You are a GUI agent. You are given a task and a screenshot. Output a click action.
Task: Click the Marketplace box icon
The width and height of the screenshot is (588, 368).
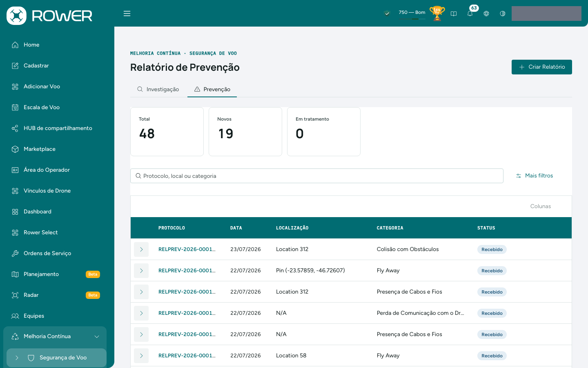point(15,149)
